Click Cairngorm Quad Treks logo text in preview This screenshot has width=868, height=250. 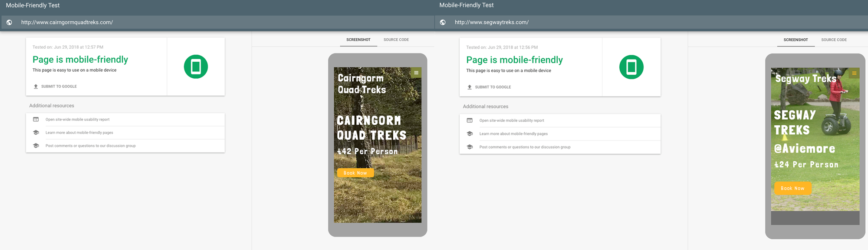tap(362, 84)
